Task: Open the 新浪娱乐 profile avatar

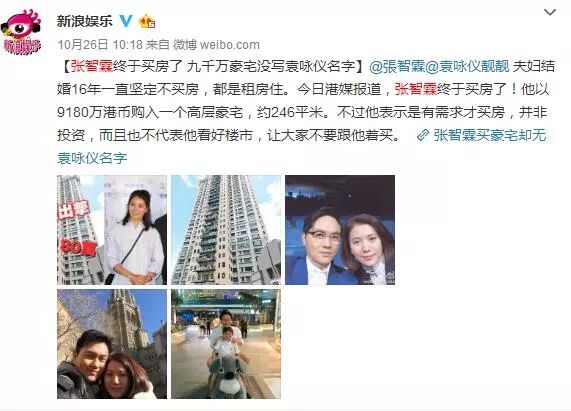Action: 22,33
